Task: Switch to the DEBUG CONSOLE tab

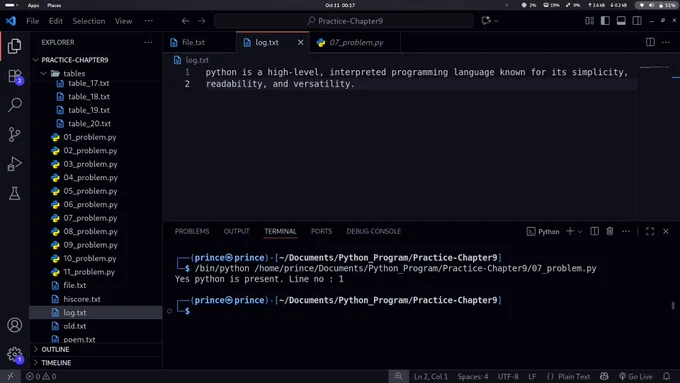Action: pos(373,231)
